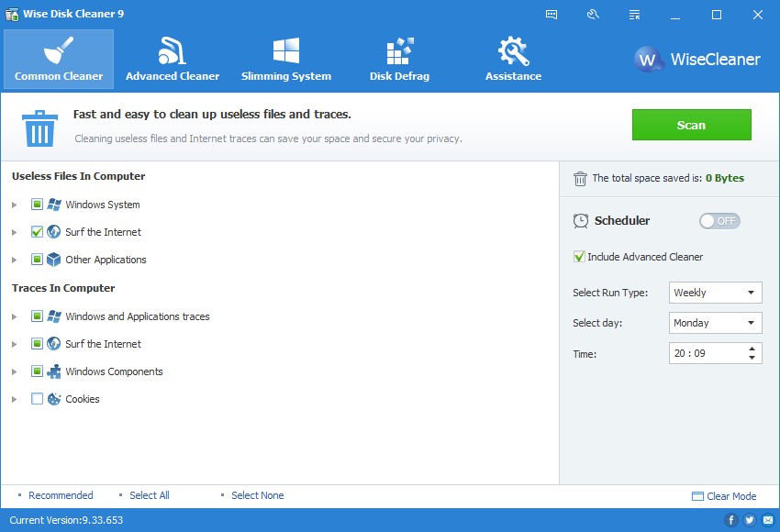This screenshot has height=532, width=780.
Task: Click the Scheduler clock icon
Action: [x=581, y=220]
